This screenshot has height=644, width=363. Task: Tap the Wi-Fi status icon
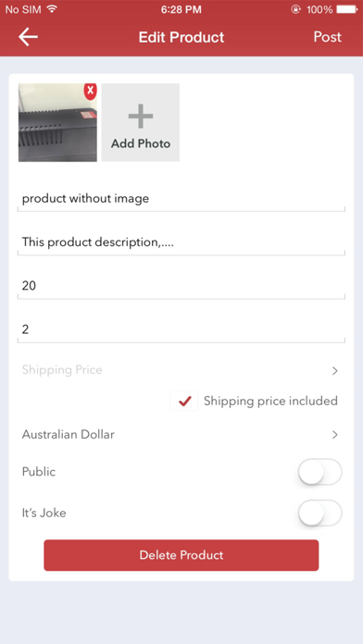pos(51,9)
